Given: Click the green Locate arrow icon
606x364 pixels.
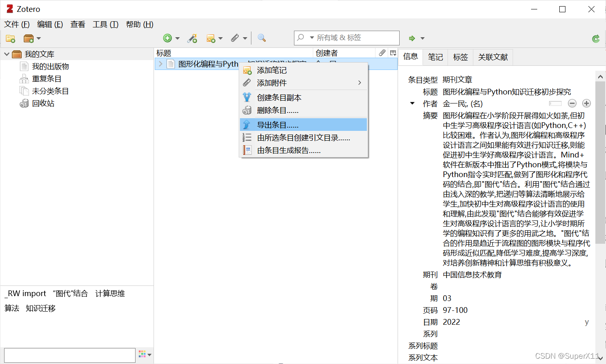Looking at the screenshot, I should pos(412,38).
